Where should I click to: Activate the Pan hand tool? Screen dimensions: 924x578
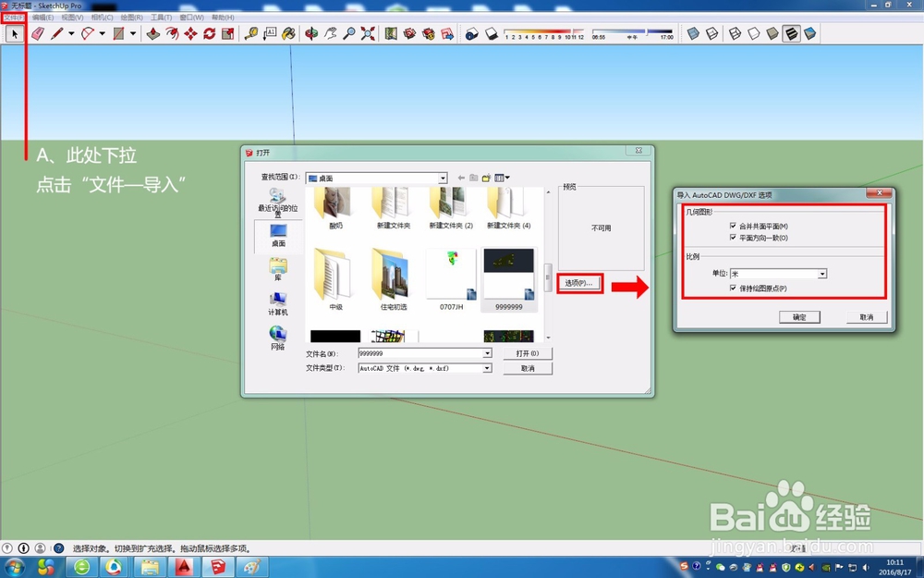(331, 33)
